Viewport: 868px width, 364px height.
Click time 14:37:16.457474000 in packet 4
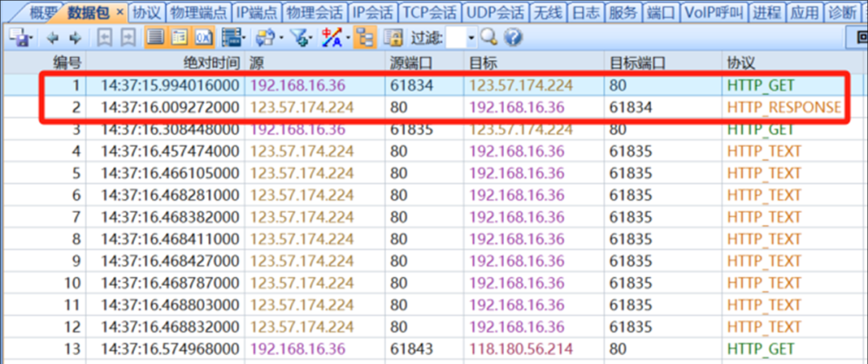tap(170, 151)
